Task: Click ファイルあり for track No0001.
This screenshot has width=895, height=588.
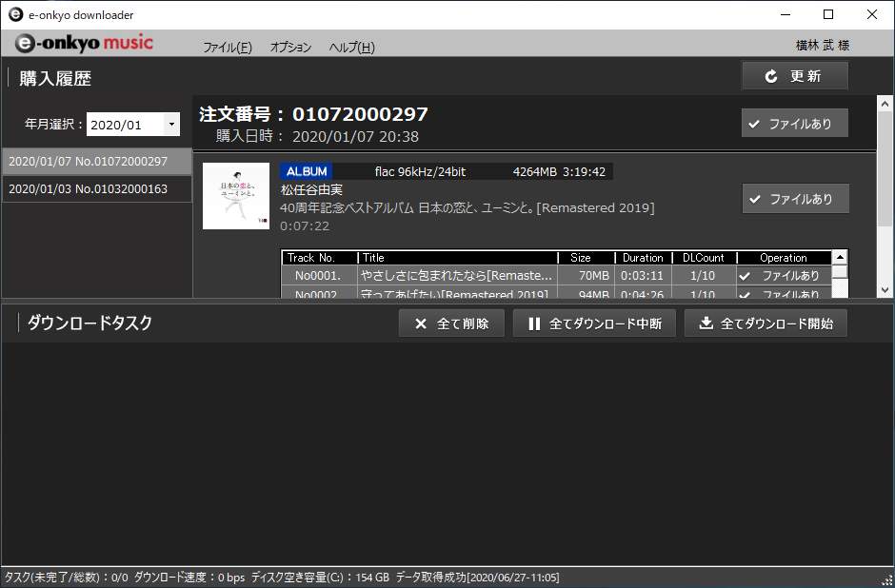Action: pos(784,276)
